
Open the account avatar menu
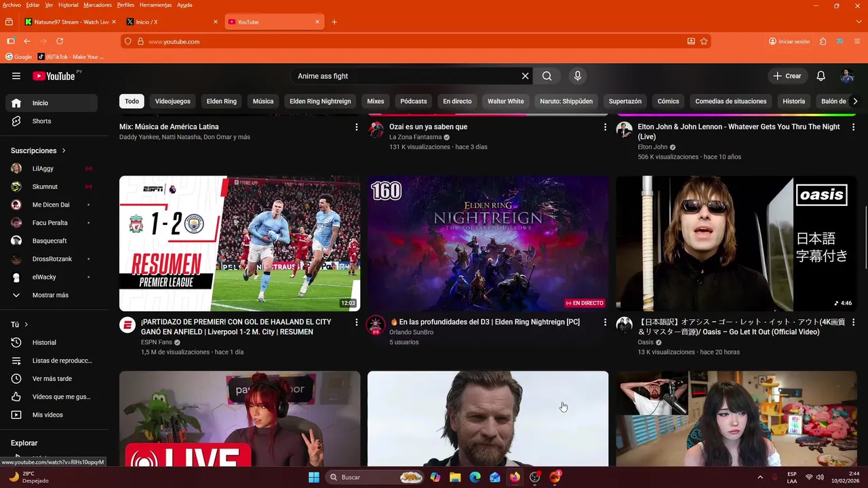click(847, 76)
